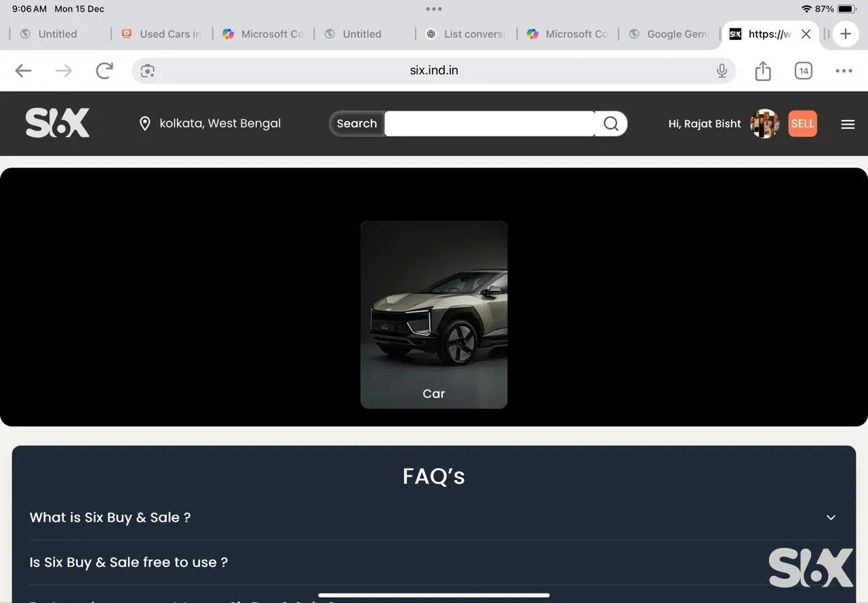Image resolution: width=868 pixels, height=603 pixels.
Task: Open browser more options menu
Action: [844, 71]
